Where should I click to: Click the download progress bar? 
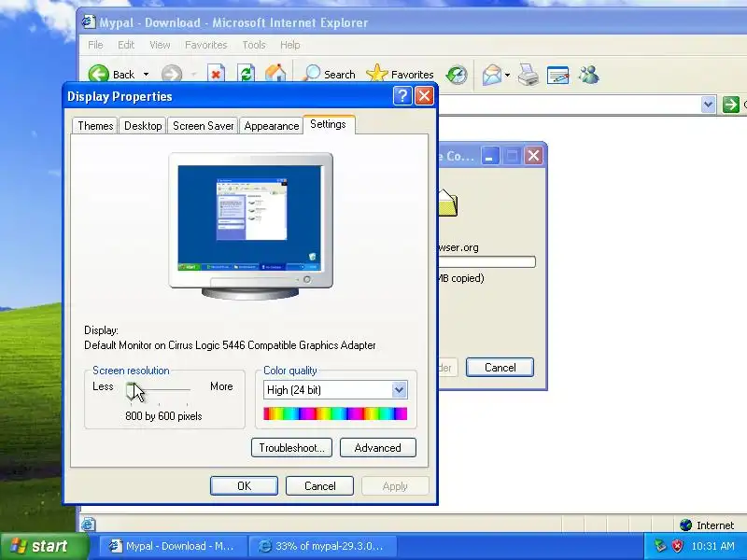point(486,262)
